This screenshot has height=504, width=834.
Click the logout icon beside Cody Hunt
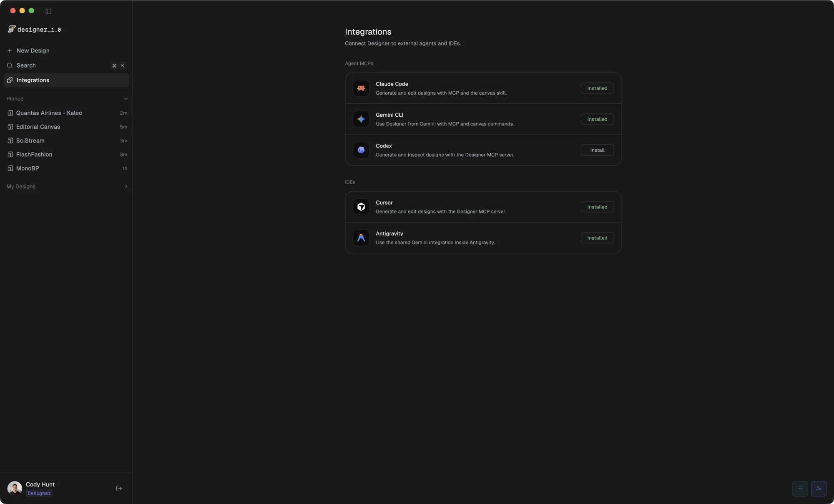pyautogui.click(x=119, y=489)
